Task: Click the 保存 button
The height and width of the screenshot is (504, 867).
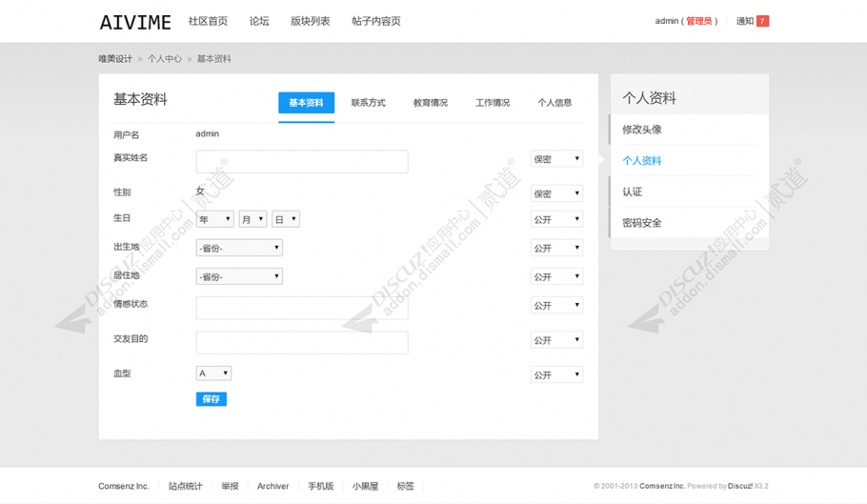Action: click(212, 399)
